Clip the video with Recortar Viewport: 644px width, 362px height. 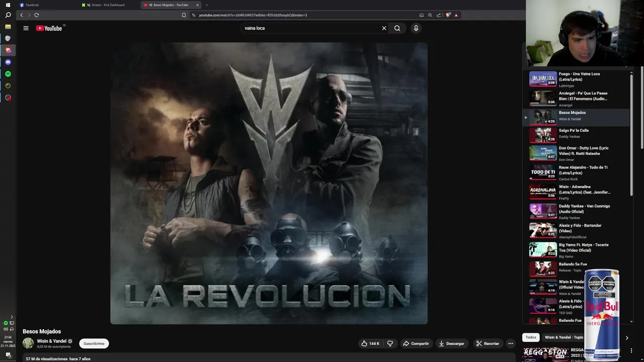tap(488, 343)
